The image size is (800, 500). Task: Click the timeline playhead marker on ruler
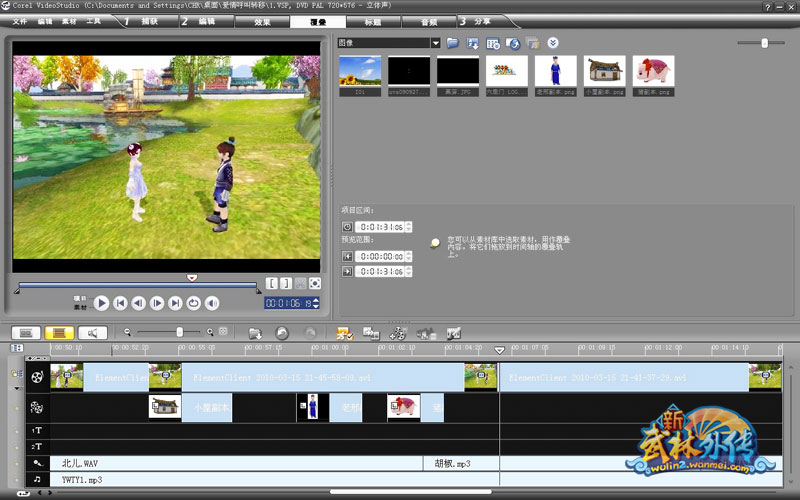(x=499, y=350)
